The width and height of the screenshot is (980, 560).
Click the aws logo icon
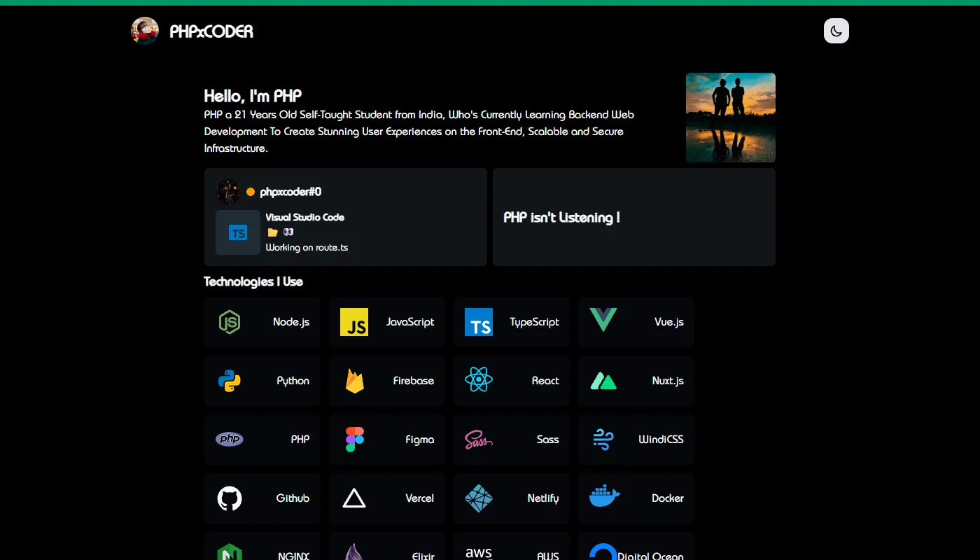(x=479, y=552)
